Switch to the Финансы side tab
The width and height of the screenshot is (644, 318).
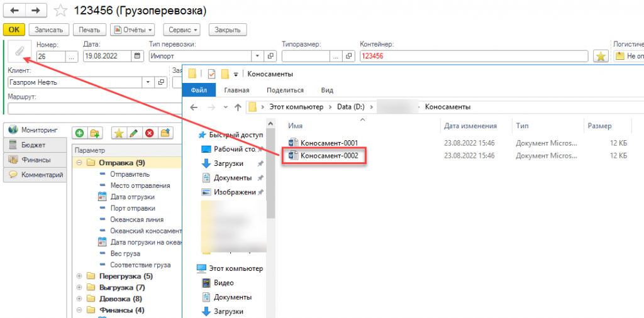[x=35, y=160]
